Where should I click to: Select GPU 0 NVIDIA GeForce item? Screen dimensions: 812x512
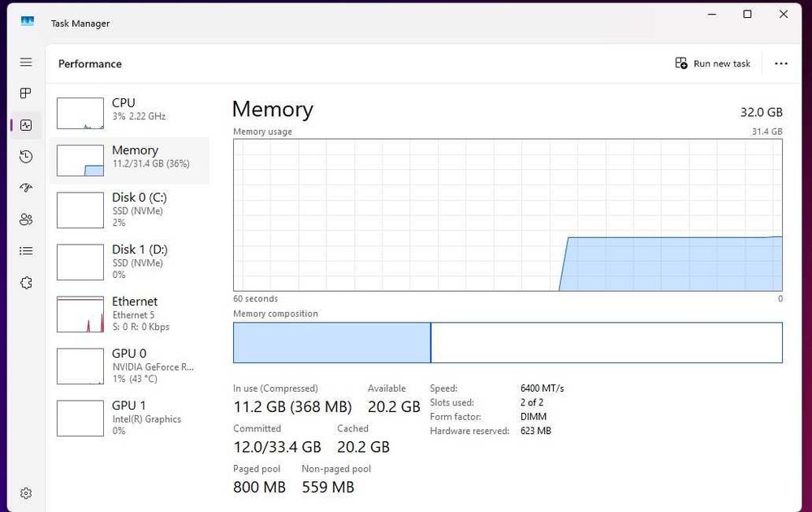pos(130,366)
